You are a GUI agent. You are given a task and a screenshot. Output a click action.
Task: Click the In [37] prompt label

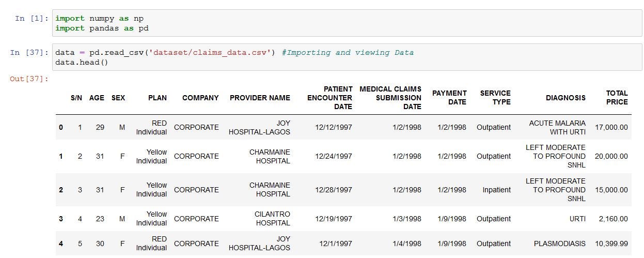tap(30, 53)
